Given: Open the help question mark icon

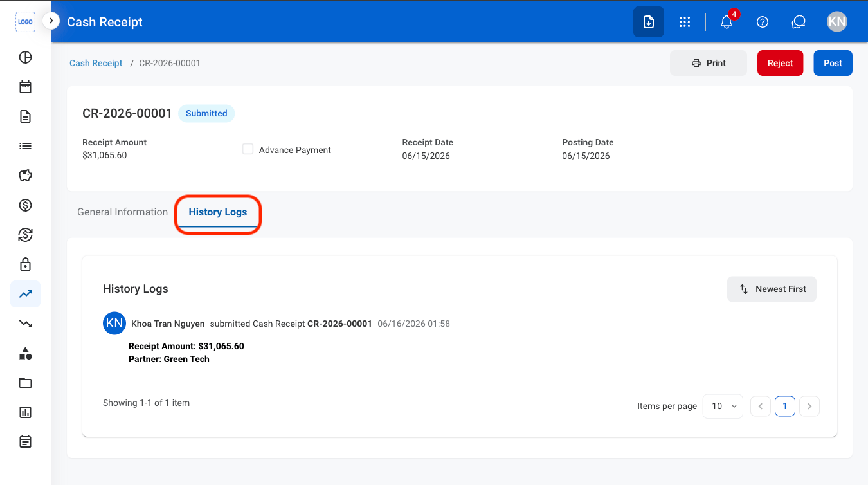Looking at the screenshot, I should (763, 22).
